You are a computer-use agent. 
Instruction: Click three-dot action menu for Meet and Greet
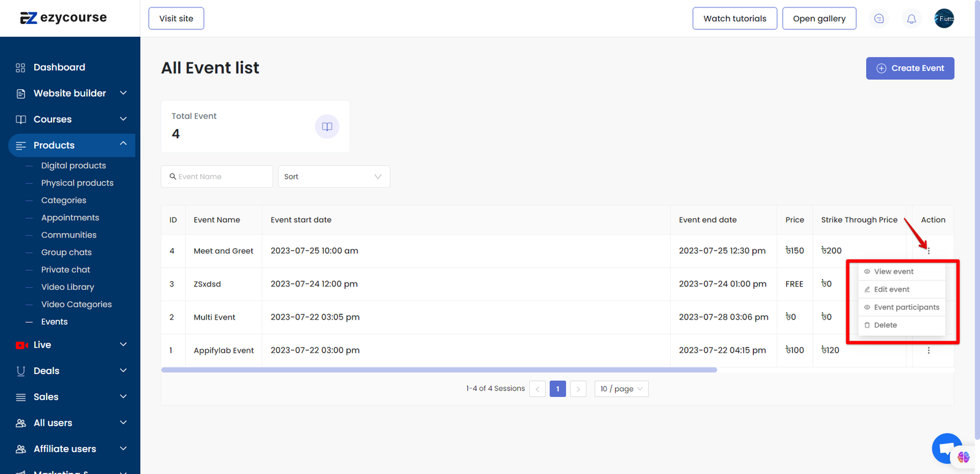tap(929, 250)
